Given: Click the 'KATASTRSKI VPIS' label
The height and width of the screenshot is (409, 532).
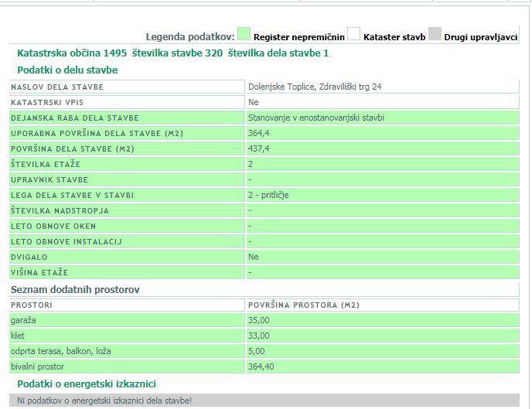Looking at the screenshot, I should pos(47,102).
